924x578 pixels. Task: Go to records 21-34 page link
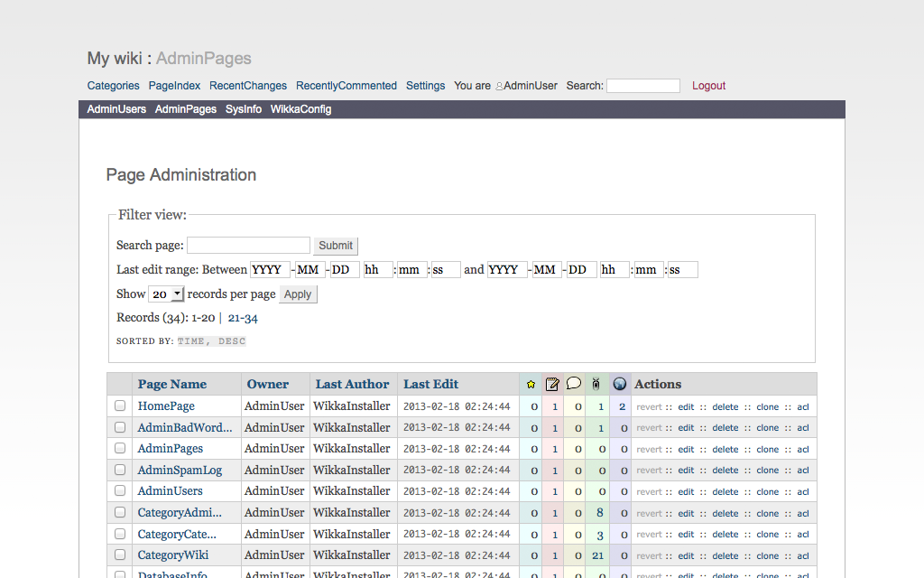[243, 318]
